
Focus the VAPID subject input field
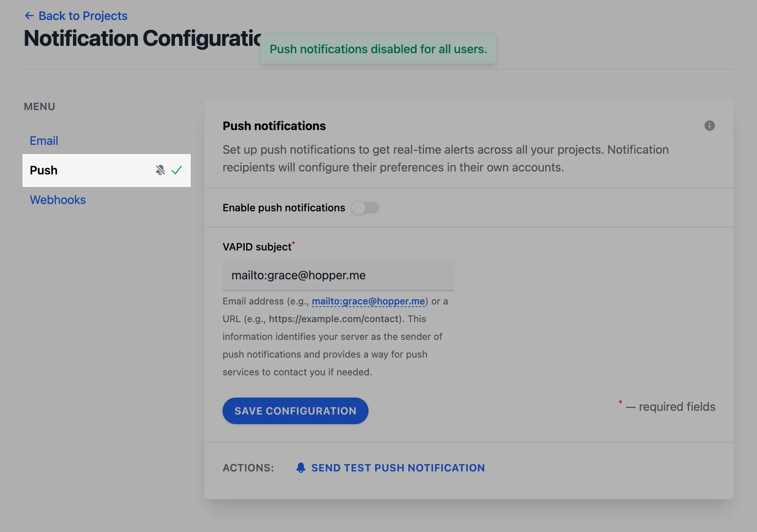(338, 276)
